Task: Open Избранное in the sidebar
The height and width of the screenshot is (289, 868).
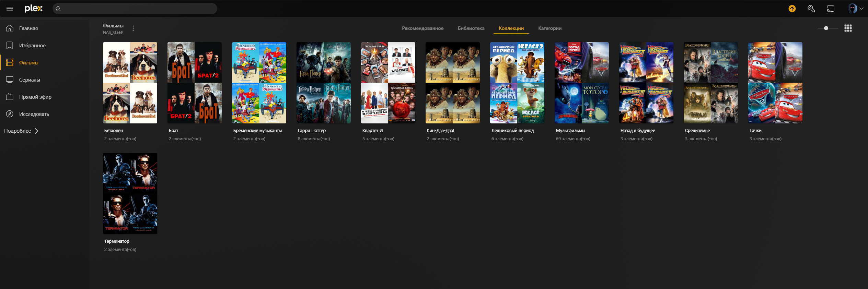Action: point(32,46)
